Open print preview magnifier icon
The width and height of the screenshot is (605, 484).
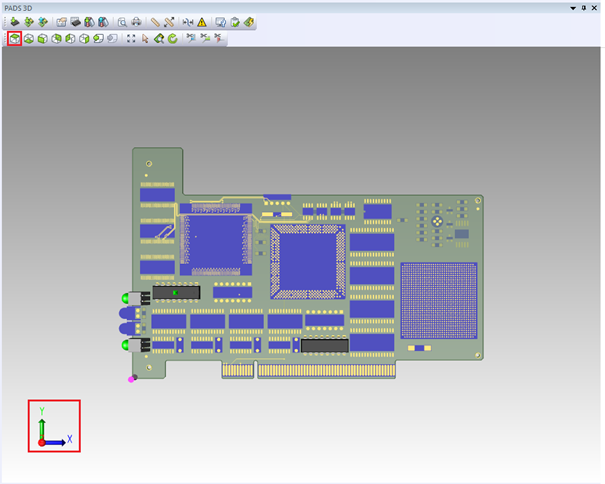coord(122,22)
